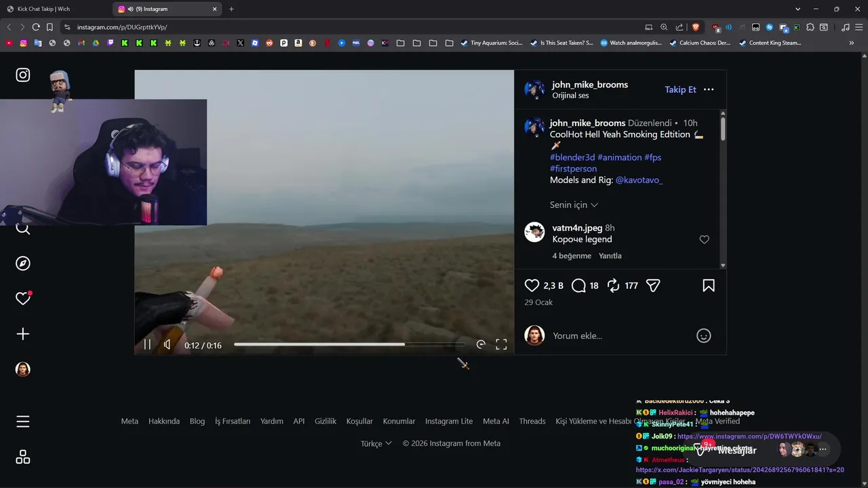Image resolution: width=868 pixels, height=488 pixels.
Task: Open Explore compass icon in sidebar
Action: pos(23,264)
